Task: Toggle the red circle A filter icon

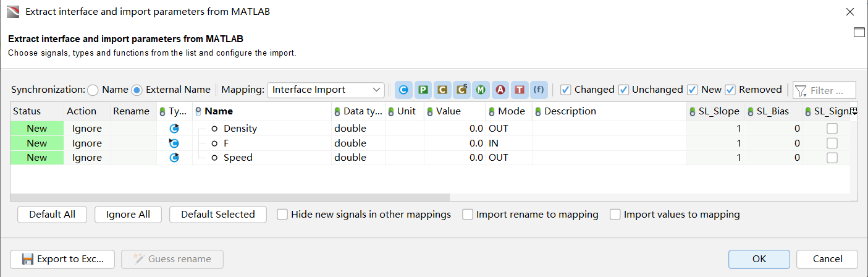Action: click(x=500, y=90)
